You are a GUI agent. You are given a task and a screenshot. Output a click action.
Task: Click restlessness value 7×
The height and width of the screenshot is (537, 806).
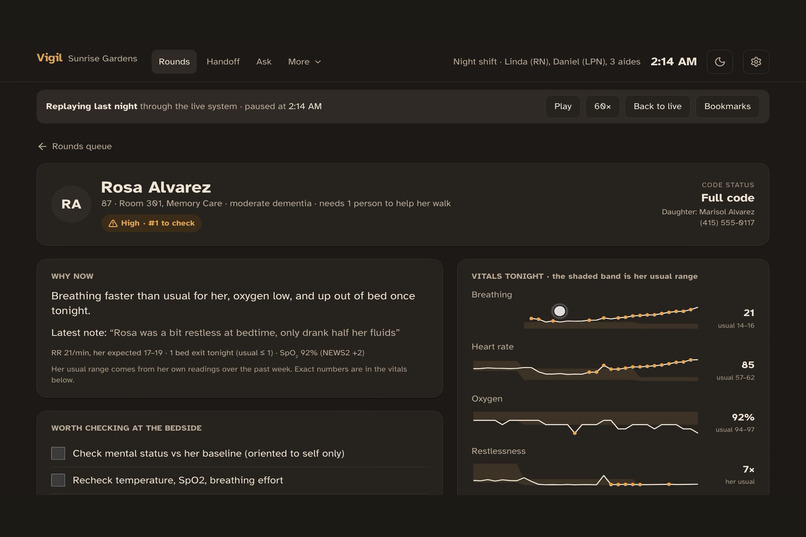[x=748, y=469]
